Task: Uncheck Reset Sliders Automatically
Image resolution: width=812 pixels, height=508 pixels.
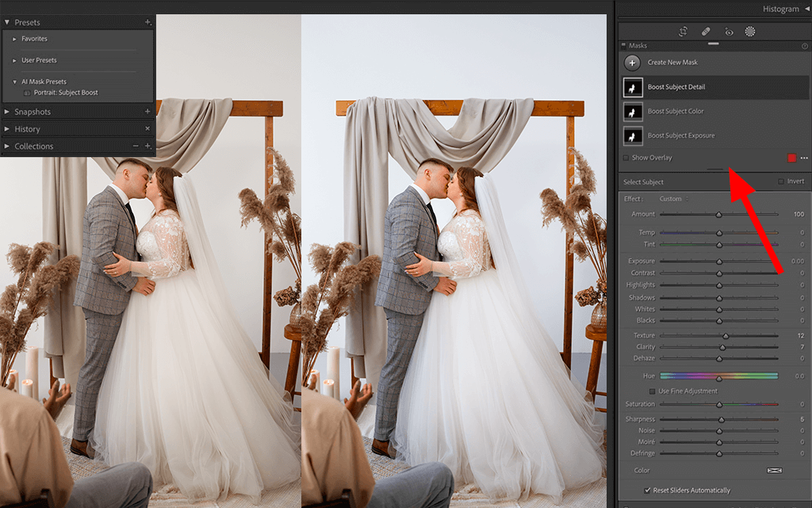Action: [x=647, y=491]
